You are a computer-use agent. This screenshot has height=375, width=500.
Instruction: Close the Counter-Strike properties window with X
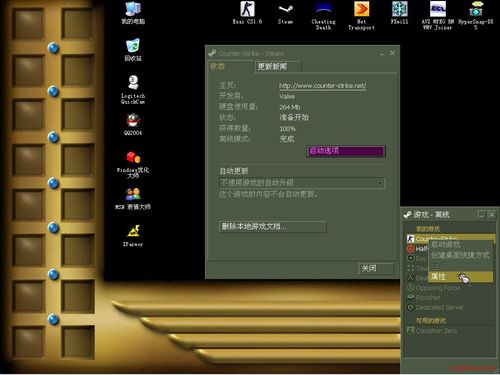(x=392, y=53)
